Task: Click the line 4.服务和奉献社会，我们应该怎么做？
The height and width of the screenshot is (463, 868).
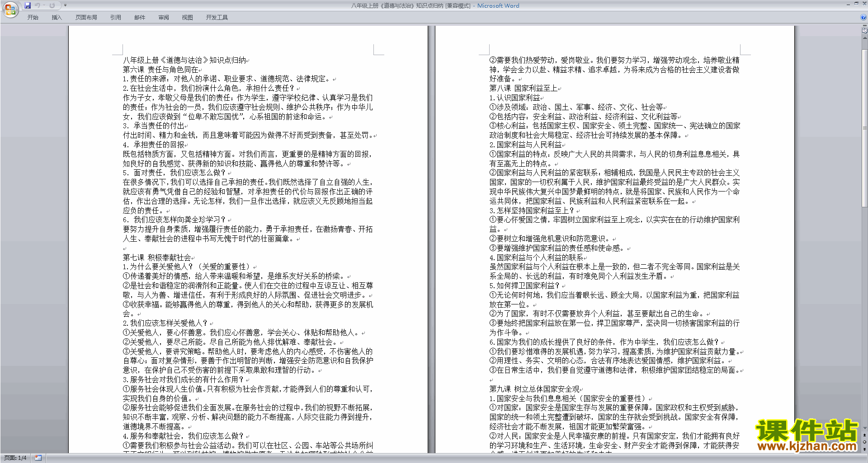Action: 184,436
